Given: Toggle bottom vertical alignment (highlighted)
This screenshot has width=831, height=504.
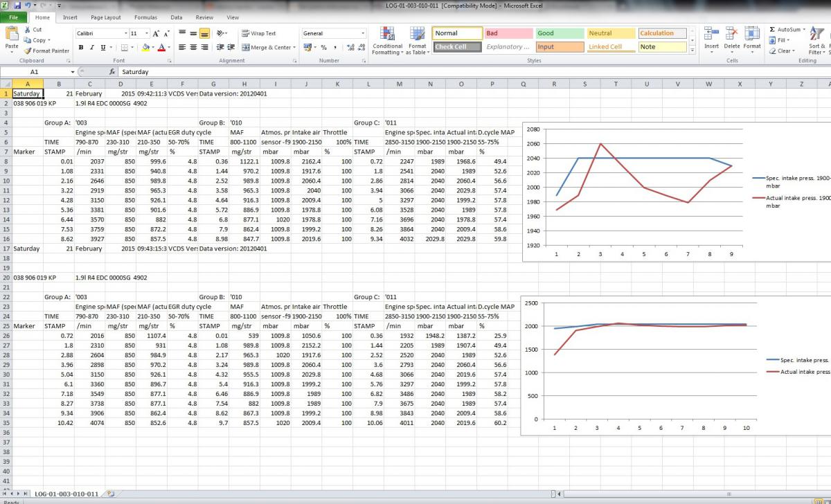Looking at the screenshot, I should pyautogui.click(x=204, y=33).
